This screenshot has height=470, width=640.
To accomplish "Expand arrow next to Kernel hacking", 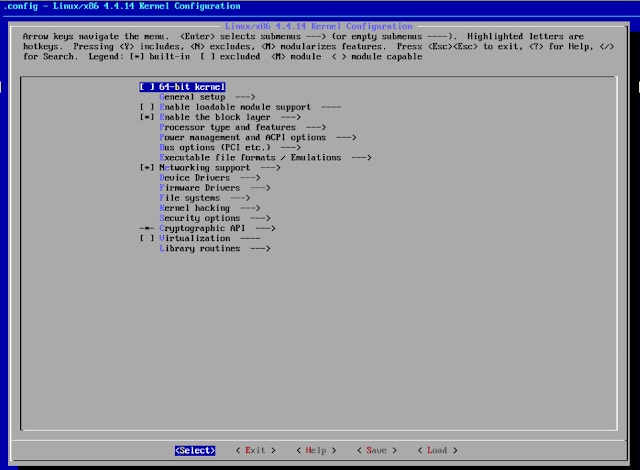I will pos(250,208).
